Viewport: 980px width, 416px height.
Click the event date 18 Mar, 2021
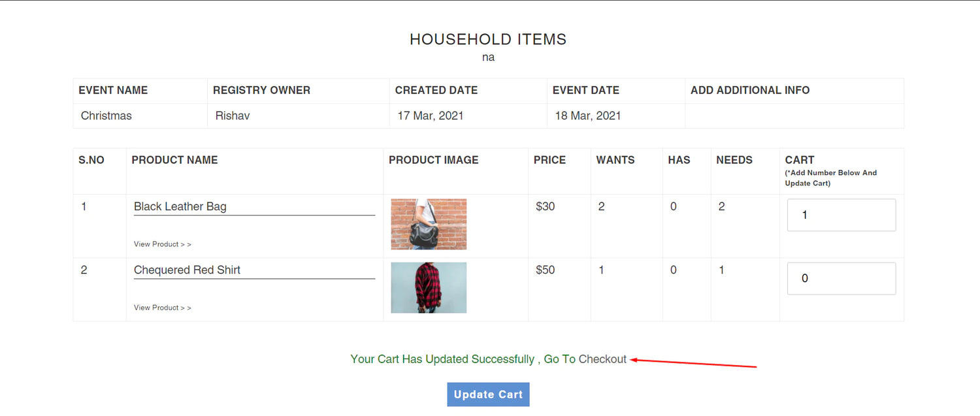click(x=588, y=116)
